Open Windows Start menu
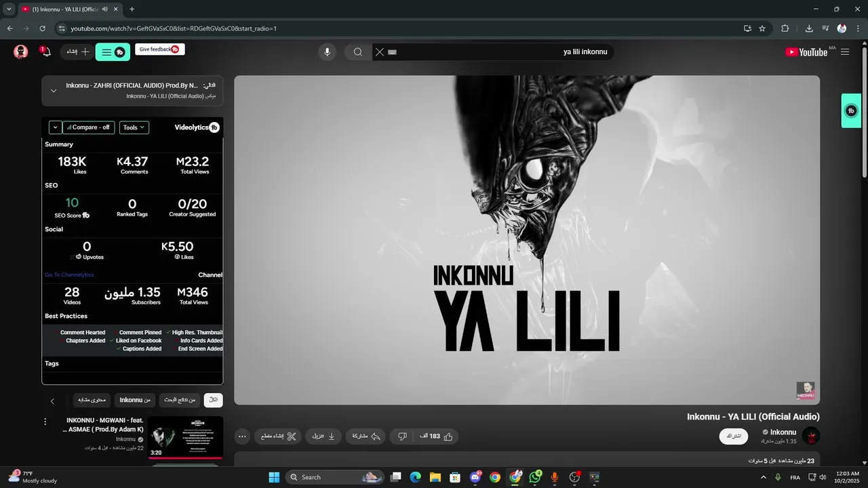Viewport: 868px width, 488px height. coord(274,477)
